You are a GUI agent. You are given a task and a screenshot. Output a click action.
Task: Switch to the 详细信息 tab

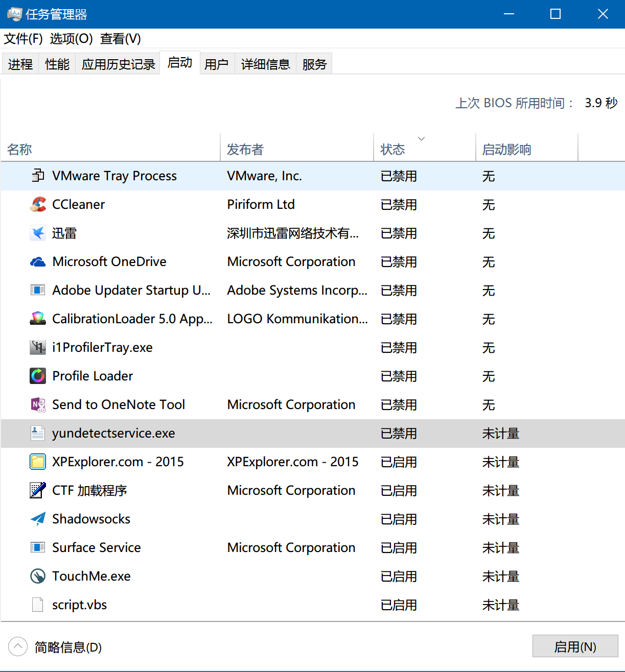pyautogui.click(x=265, y=64)
